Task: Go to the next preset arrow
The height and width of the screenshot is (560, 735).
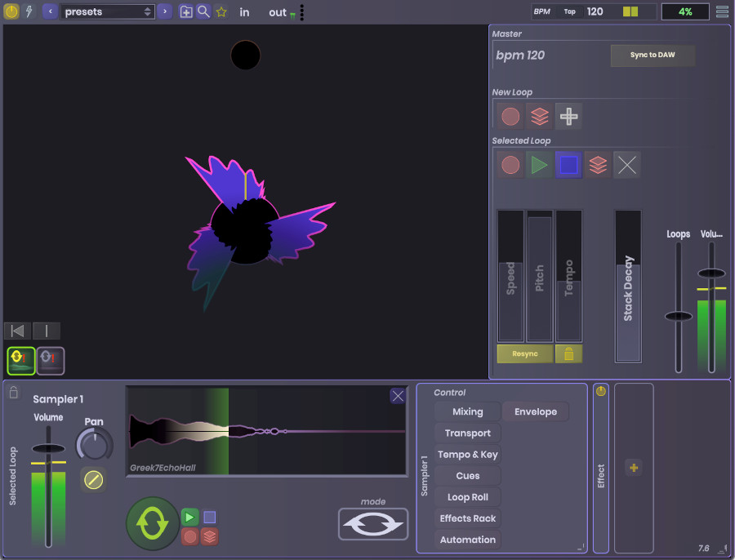Action: [164, 11]
